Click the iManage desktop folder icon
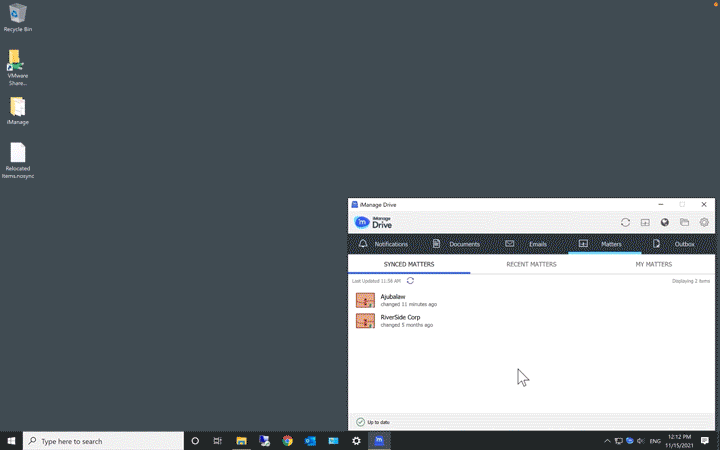 pos(18,108)
